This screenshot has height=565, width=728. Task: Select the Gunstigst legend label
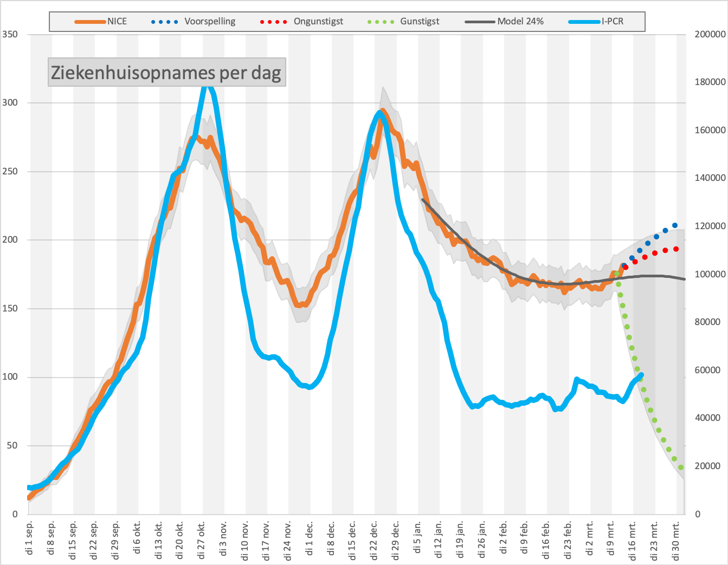point(420,22)
